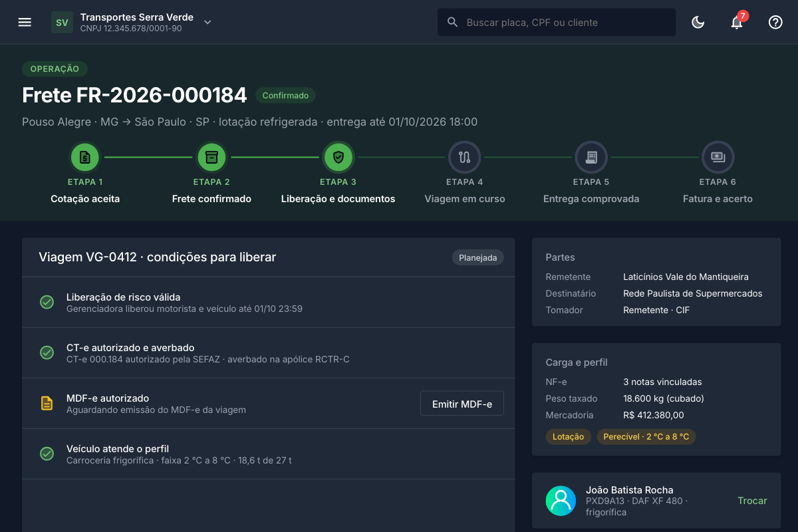The height and width of the screenshot is (532, 798).
Task: Click the Frete confirmado step label
Action: (x=211, y=199)
